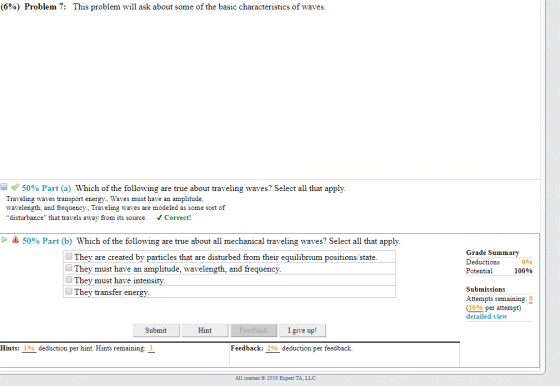Viewport: 560px width, 386px height.
Task: Click the Grade Summary heading
Action: (492, 252)
